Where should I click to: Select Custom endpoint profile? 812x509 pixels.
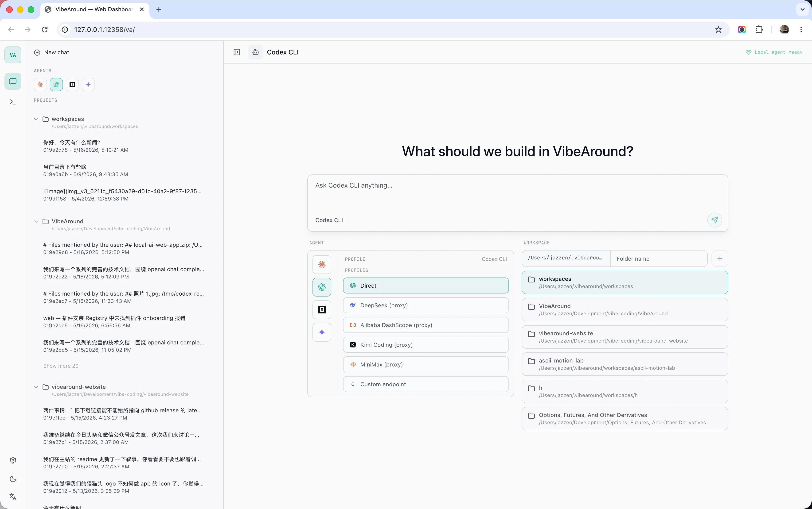tap(426, 384)
